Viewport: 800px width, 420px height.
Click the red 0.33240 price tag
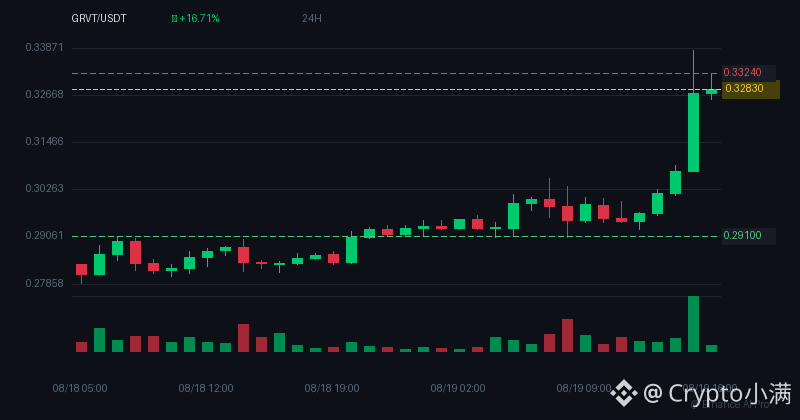(748, 72)
